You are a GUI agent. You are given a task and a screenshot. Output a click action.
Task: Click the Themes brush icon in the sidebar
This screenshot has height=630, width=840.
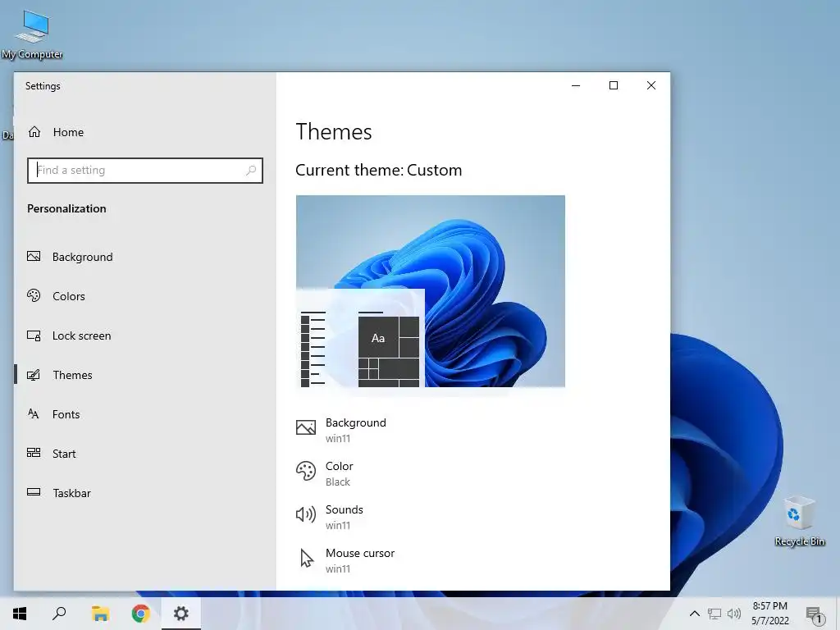click(x=34, y=374)
